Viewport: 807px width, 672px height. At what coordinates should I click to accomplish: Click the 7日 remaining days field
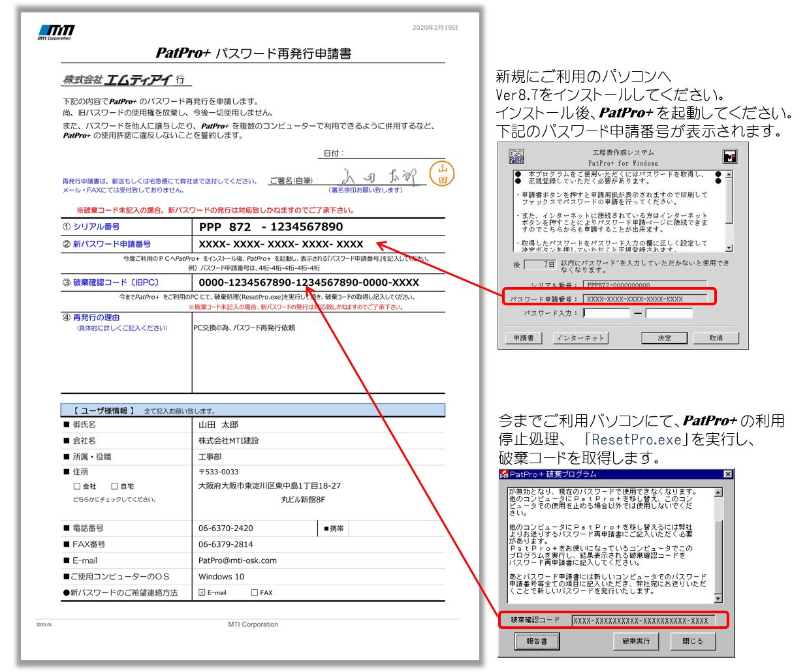[x=541, y=264]
